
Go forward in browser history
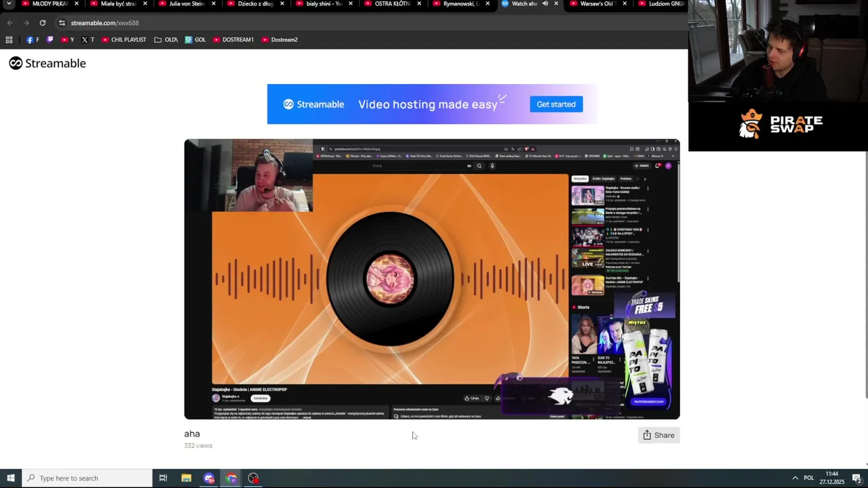tap(26, 23)
